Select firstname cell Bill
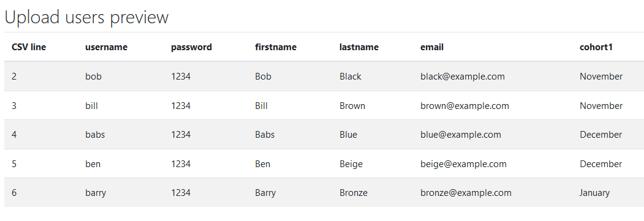 point(261,106)
